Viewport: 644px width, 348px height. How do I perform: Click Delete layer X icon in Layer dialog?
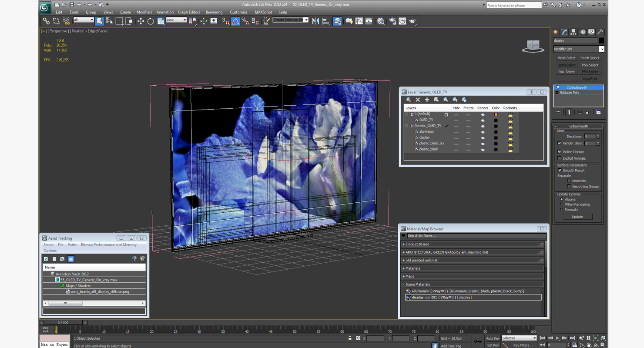click(x=418, y=100)
